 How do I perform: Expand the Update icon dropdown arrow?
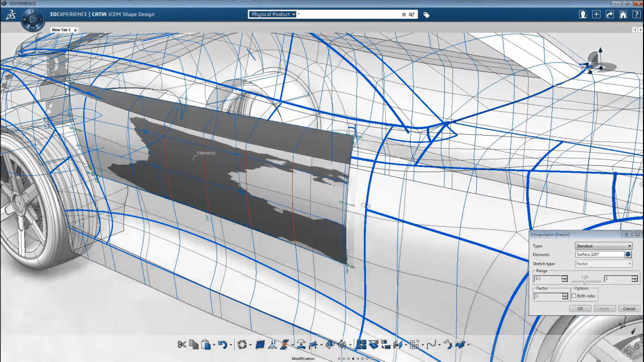250,345
